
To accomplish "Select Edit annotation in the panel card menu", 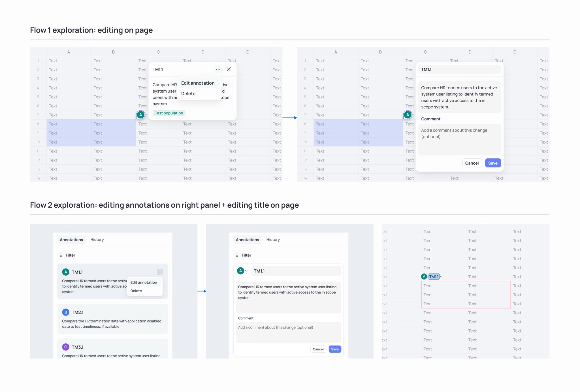I will tap(144, 282).
